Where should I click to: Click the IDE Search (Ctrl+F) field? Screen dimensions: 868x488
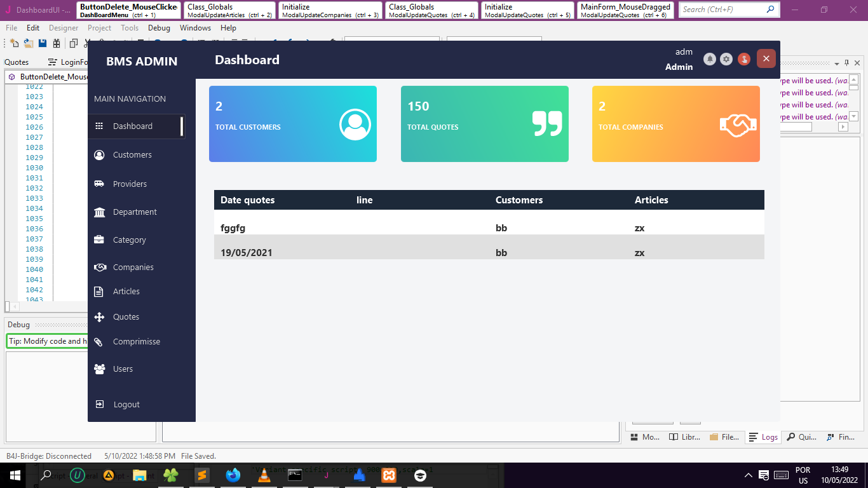pyautogui.click(x=729, y=10)
